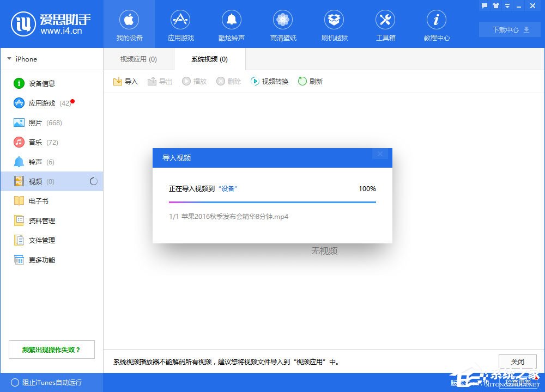
Task: Open 教程中心 tutorial center
Action: 437,26
